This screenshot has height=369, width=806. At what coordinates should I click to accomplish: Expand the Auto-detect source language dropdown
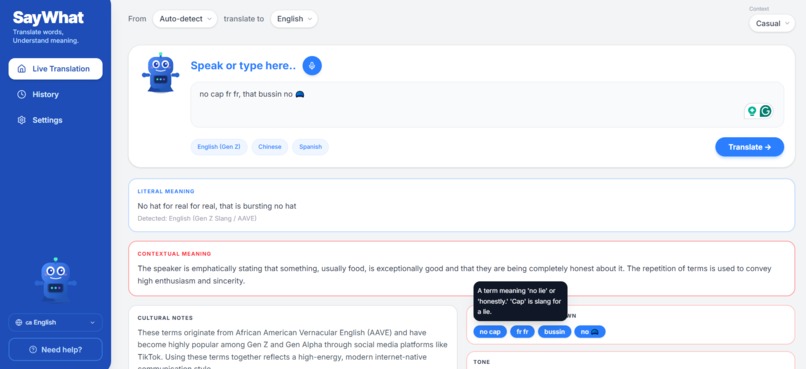185,19
